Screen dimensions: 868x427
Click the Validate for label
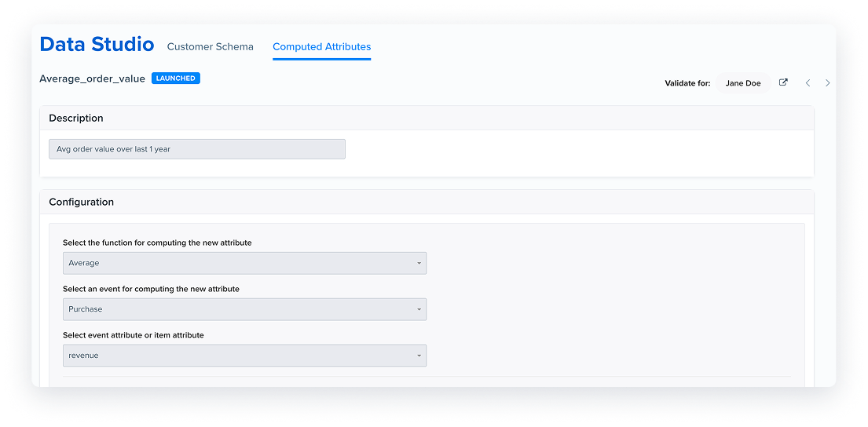[x=687, y=83]
